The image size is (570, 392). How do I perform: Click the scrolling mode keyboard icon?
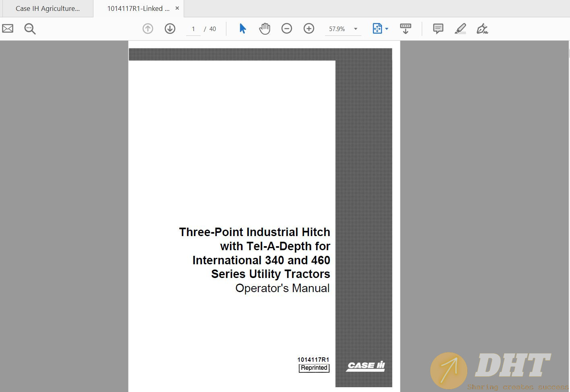[406, 29]
